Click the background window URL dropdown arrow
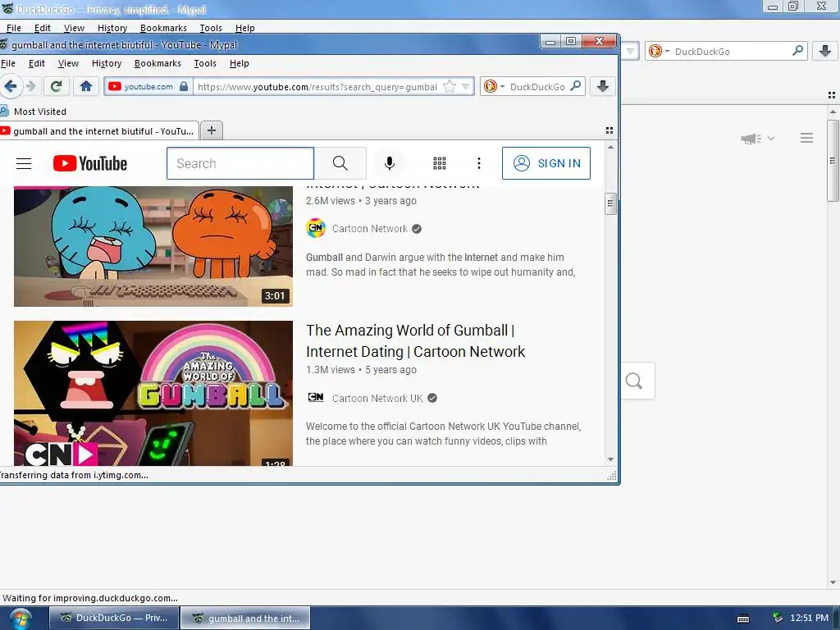 point(631,52)
